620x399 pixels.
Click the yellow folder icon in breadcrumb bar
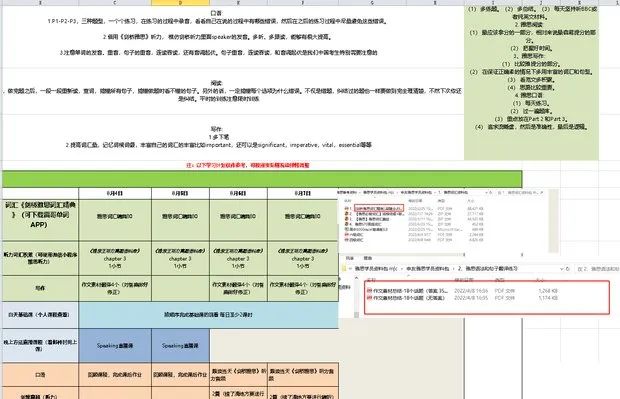344,269
